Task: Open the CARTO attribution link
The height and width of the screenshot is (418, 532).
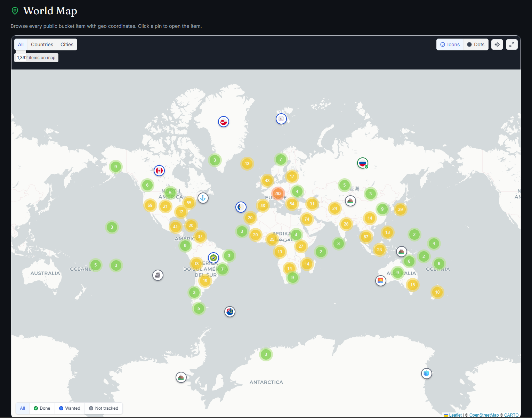Action: (x=511, y=415)
